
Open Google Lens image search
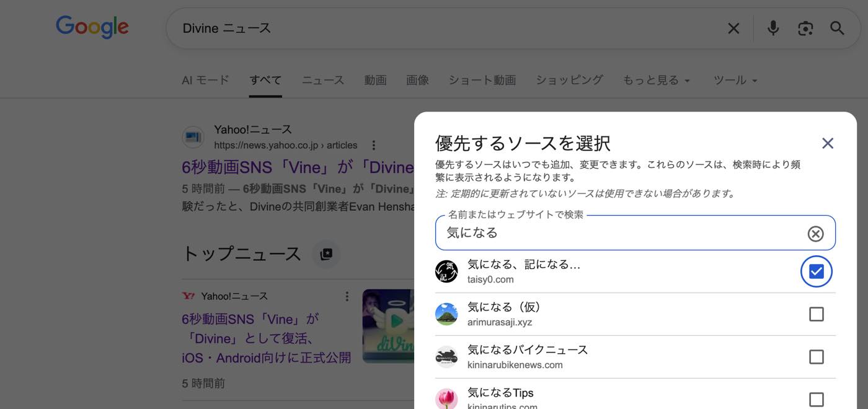[805, 29]
